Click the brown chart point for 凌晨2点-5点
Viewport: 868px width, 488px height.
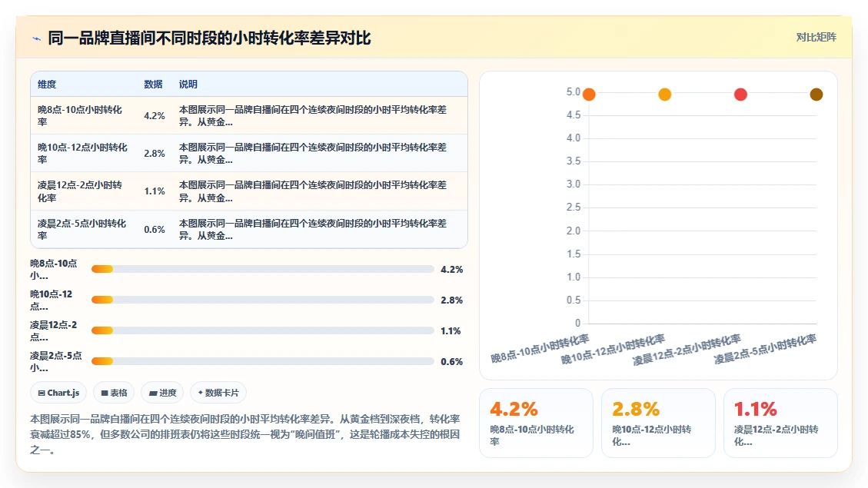[x=816, y=95]
